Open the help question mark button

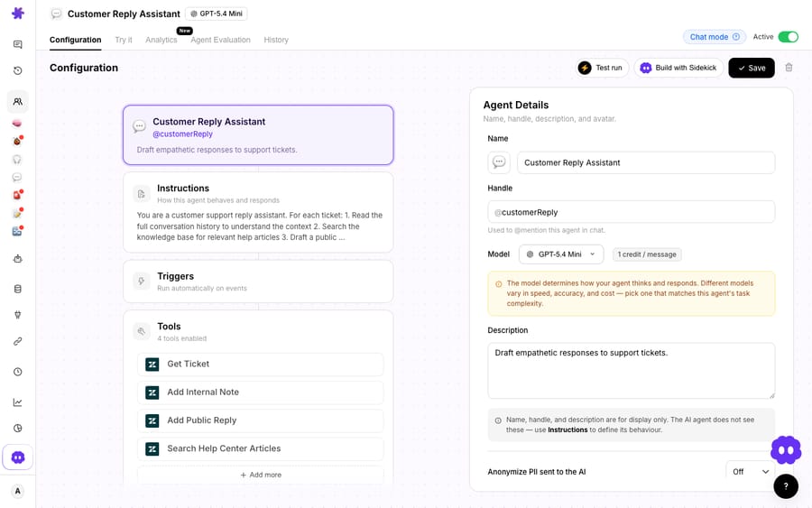click(786, 486)
